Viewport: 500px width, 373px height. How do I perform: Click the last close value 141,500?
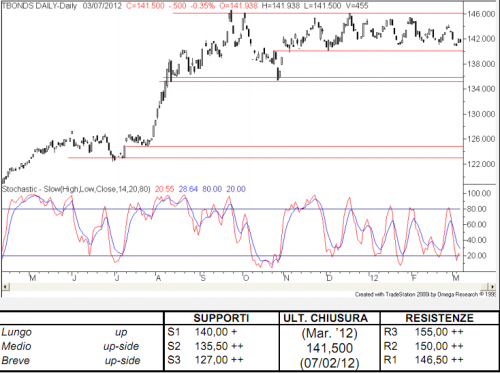pyautogui.click(x=329, y=348)
